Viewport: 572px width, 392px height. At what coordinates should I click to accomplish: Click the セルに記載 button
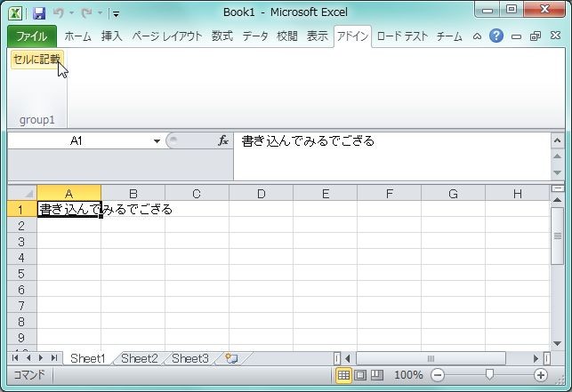(x=37, y=60)
